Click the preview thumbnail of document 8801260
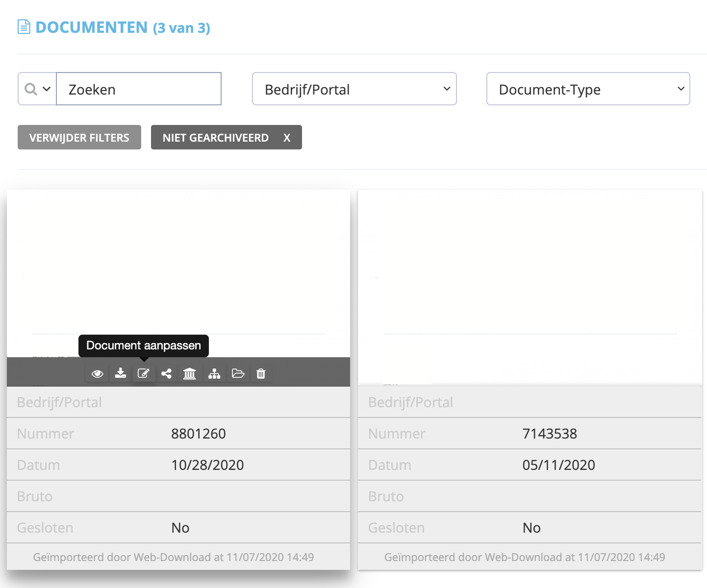 tap(178, 273)
